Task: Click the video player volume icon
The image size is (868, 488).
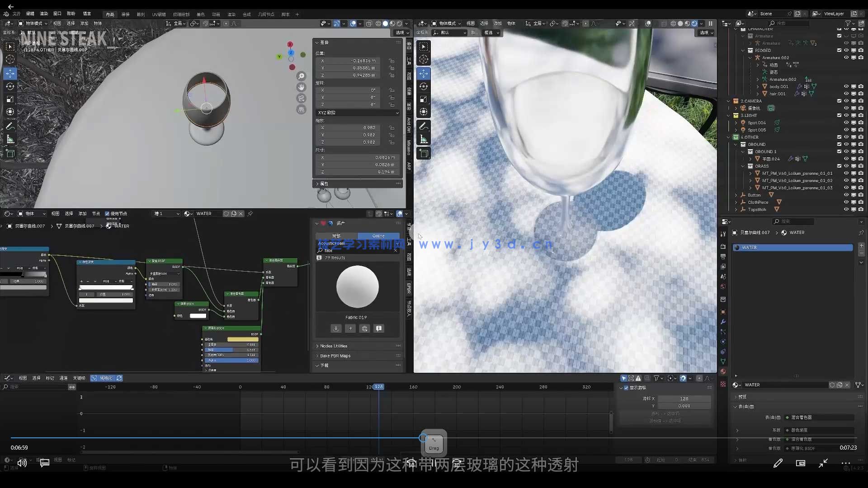Action: pos(22,463)
